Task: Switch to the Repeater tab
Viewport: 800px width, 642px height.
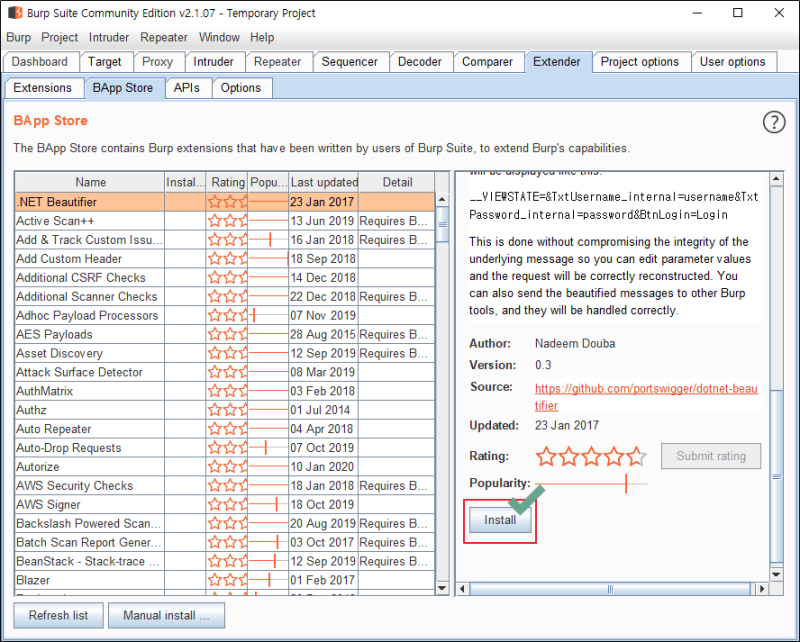Action: click(x=278, y=62)
